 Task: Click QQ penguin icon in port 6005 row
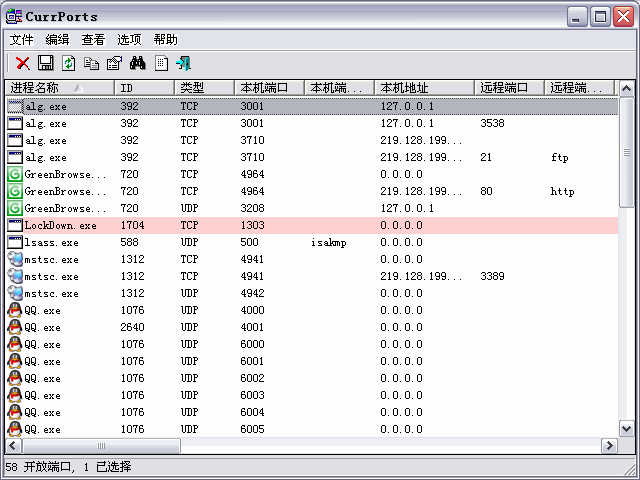point(15,429)
